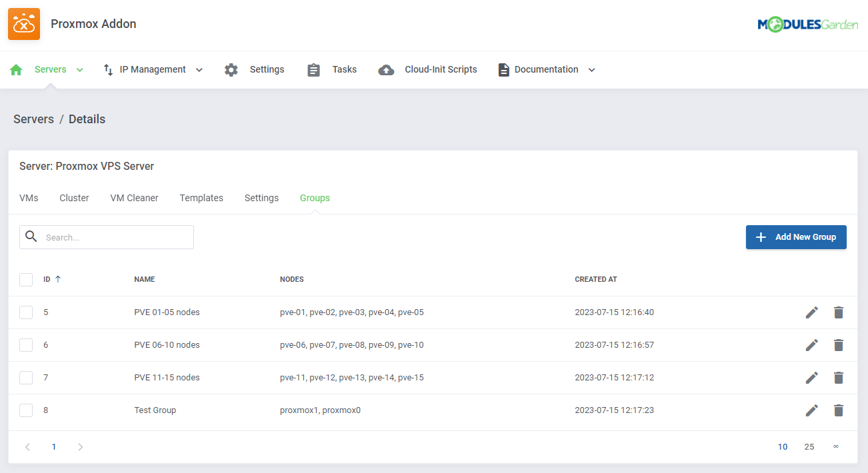This screenshot has height=473, width=868.
Task: Expand the Servers dropdown chevron
Action: [80, 70]
